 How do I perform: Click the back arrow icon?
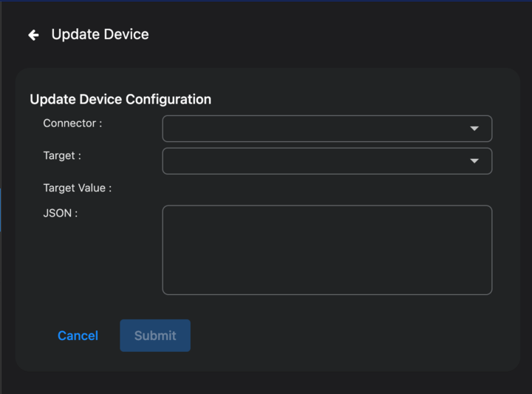point(33,35)
